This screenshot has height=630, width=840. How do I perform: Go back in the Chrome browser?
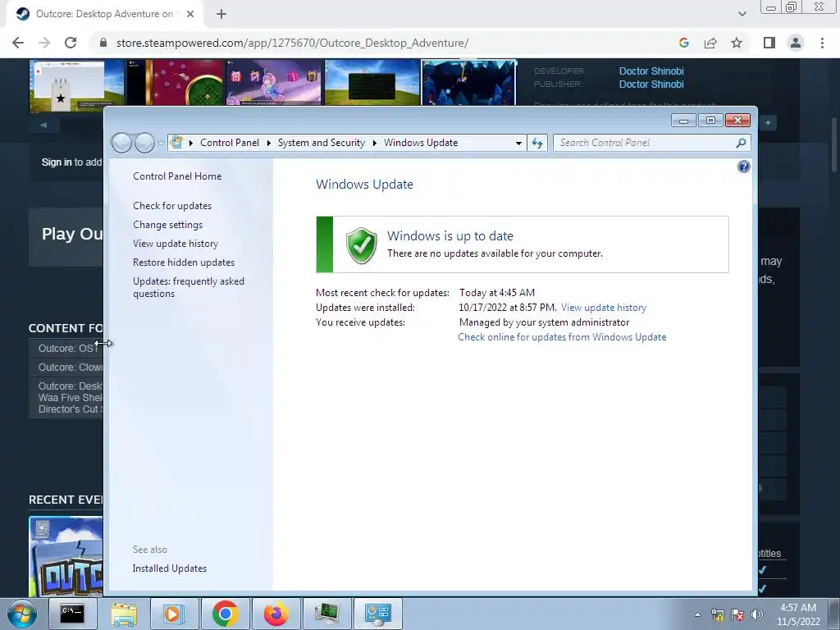pos(18,43)
